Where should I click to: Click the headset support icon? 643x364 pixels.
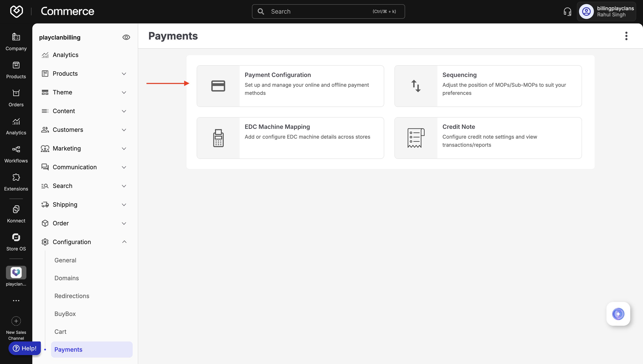point(567,11)
